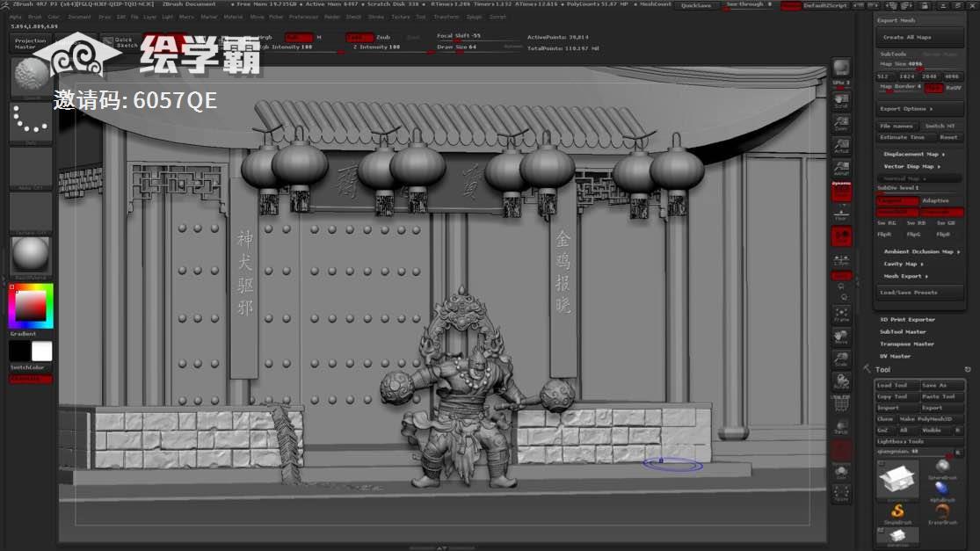Click Make PolyMesh3D button
Screen dimensions: 980x551
tap(932, 418)
